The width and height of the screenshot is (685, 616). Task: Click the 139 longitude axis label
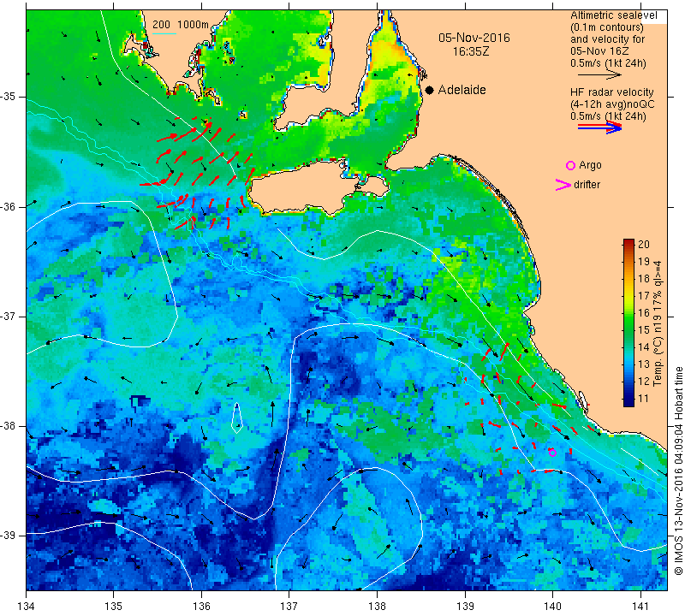[465, 606]
